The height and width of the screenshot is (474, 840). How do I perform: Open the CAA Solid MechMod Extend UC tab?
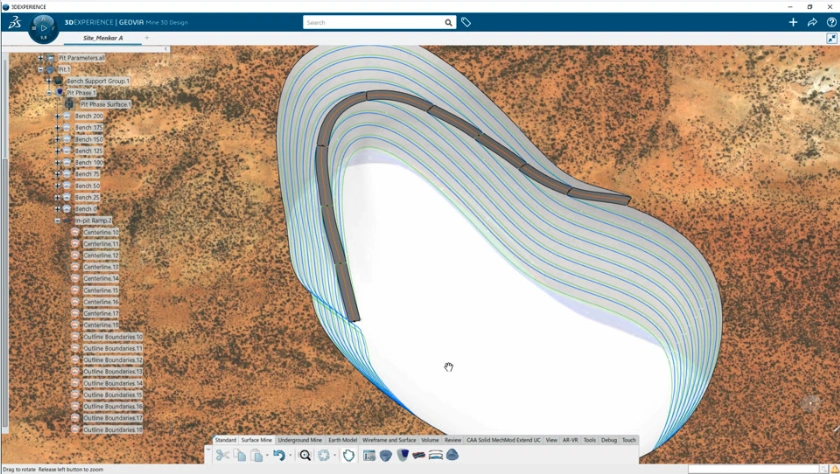point(504,440)
